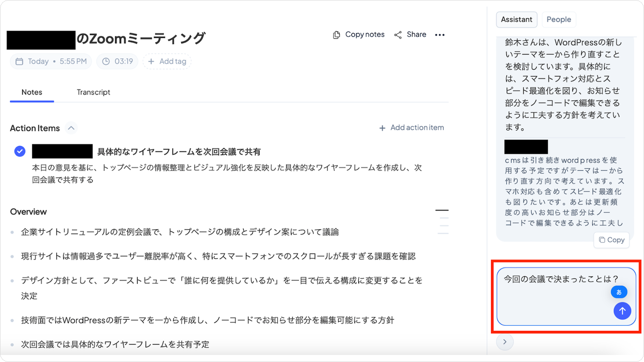Click the bullet about 現行サイトは情報過多
This screenshot has width=644, height=362.
click(218, 256)
